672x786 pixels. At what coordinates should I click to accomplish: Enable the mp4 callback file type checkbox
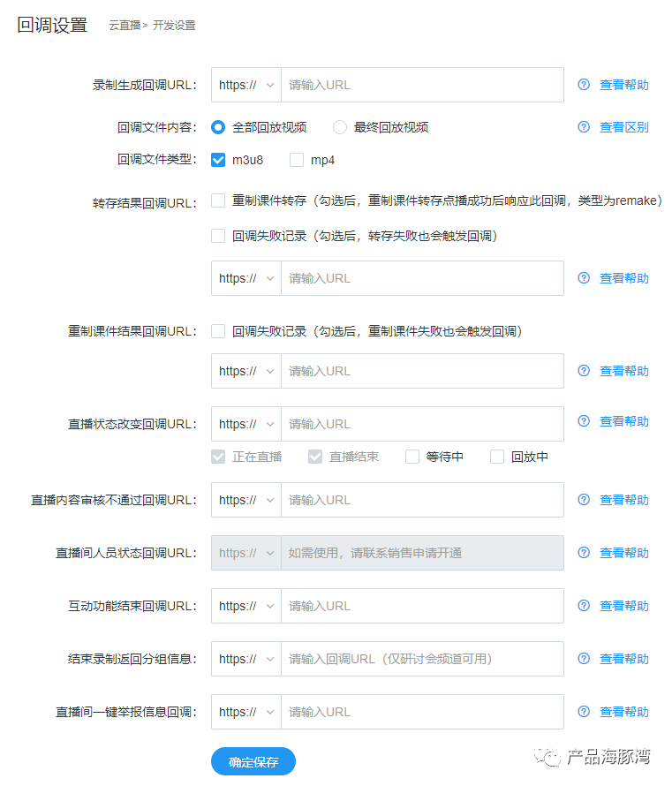click(x=297, y=160)
